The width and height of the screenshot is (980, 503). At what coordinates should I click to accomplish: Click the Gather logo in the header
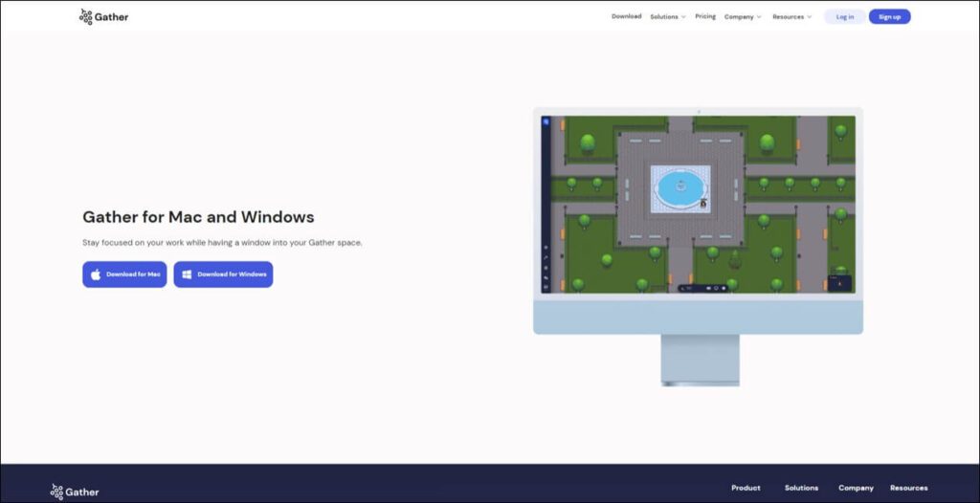point(103,17)
